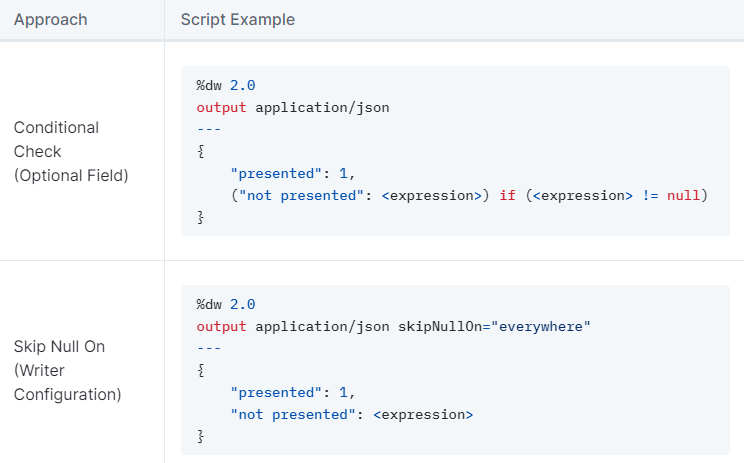The width and height of the screenshot is (744, 463).
Task: Click the closing brace of second script
Action: coord(201,436)
